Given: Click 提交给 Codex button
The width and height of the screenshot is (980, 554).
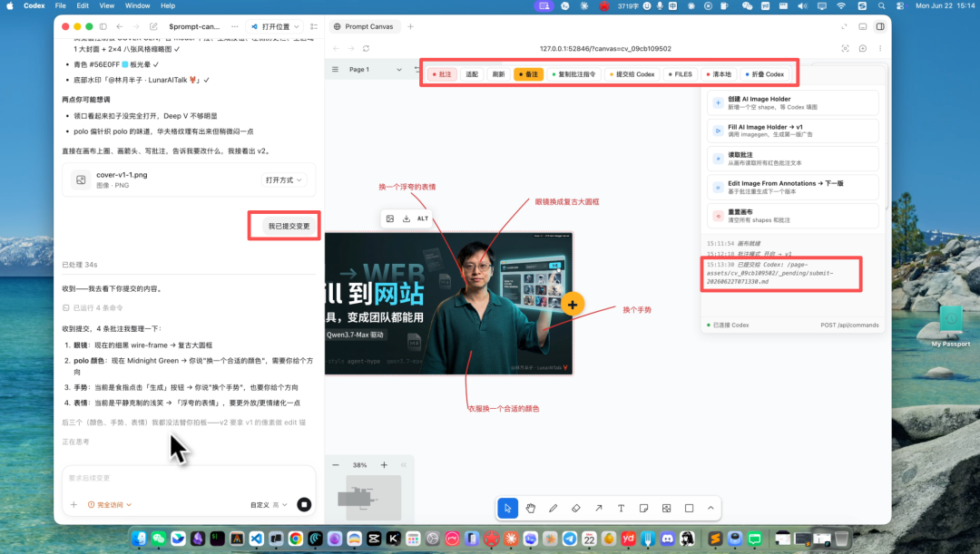Looking at the screenshot, I should [x=632, y=74].
